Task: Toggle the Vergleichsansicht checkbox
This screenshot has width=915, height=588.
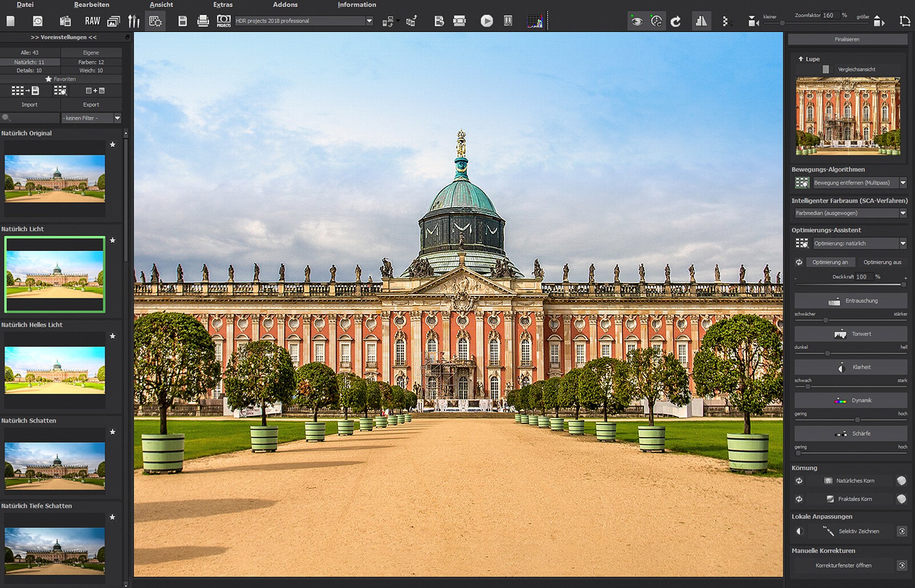Action: click(825, 69)
